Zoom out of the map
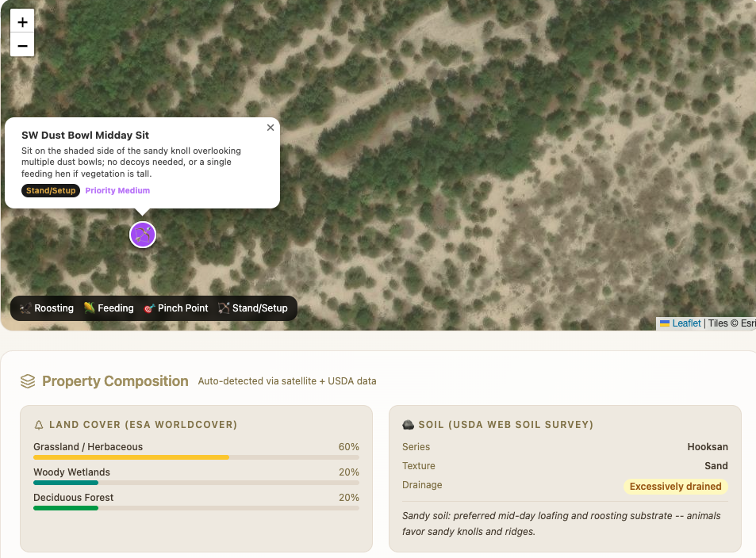The width and height of the screenshot is (756, 558). coord(22,45)
